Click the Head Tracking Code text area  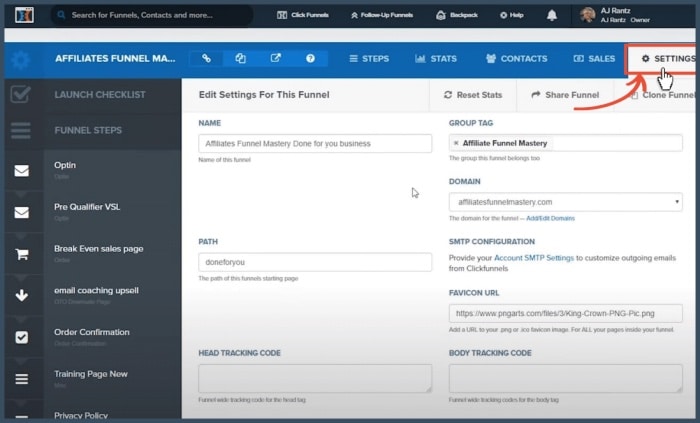(x=315, y=378)
